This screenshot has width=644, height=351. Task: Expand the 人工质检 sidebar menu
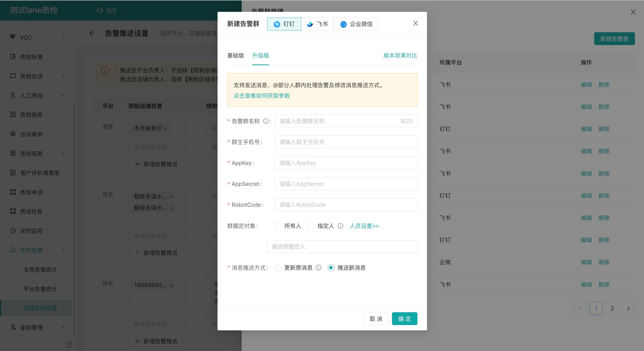63,95
